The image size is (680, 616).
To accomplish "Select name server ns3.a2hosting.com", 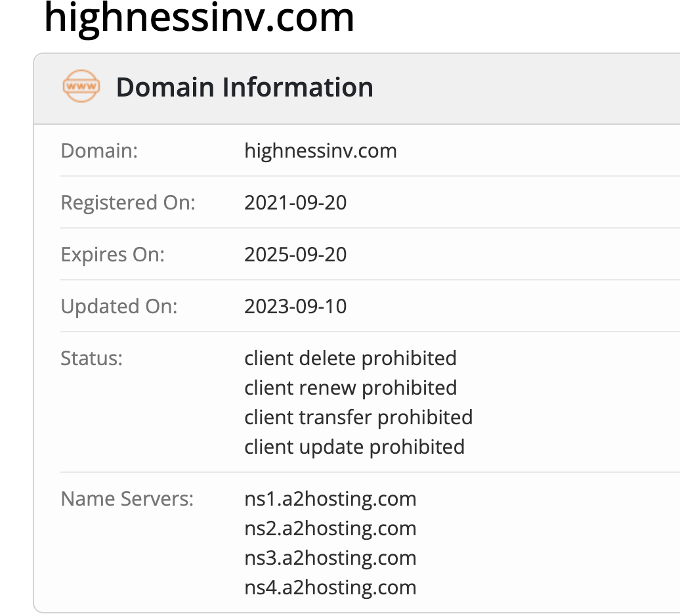I will pyautogui.click(x=330, y=558).
